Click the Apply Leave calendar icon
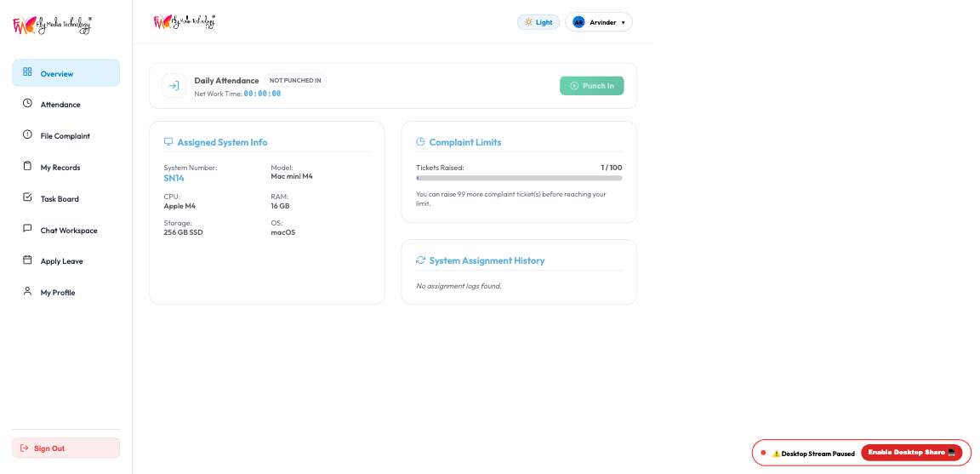 point(27,260)
